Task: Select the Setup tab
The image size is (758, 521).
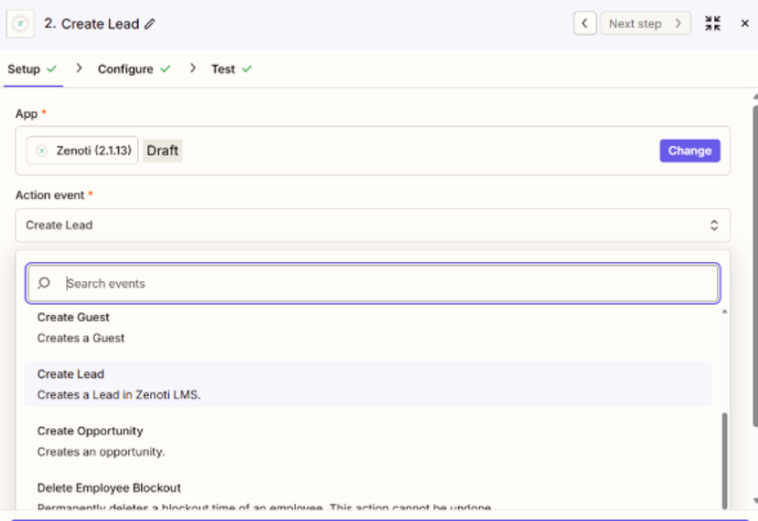Action: 24,69
